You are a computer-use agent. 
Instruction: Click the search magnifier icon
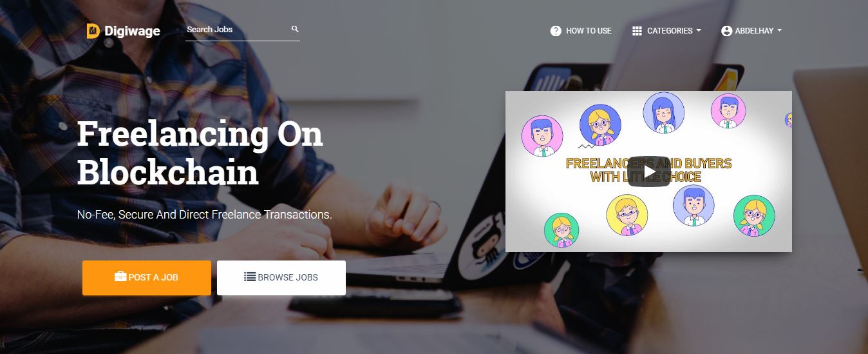pos(295,29)
